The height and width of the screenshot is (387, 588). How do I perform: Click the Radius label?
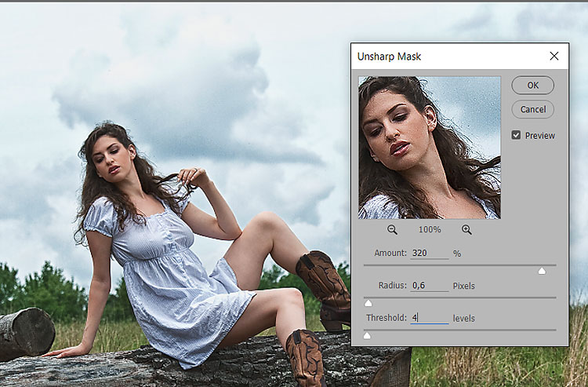[x=392, y=286]
